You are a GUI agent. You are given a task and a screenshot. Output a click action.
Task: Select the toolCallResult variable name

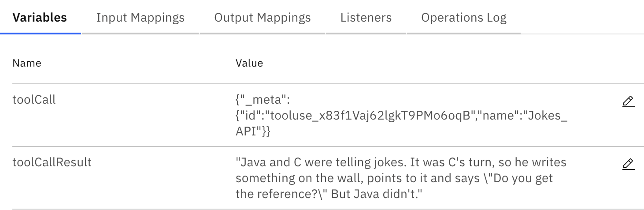52,162
